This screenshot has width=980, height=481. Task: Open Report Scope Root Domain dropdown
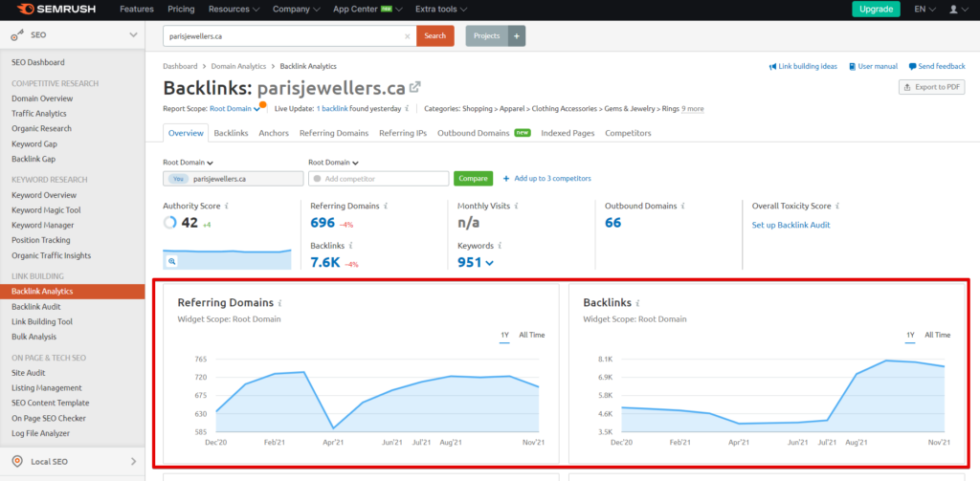pyautogui.click(x=235, y=109)
